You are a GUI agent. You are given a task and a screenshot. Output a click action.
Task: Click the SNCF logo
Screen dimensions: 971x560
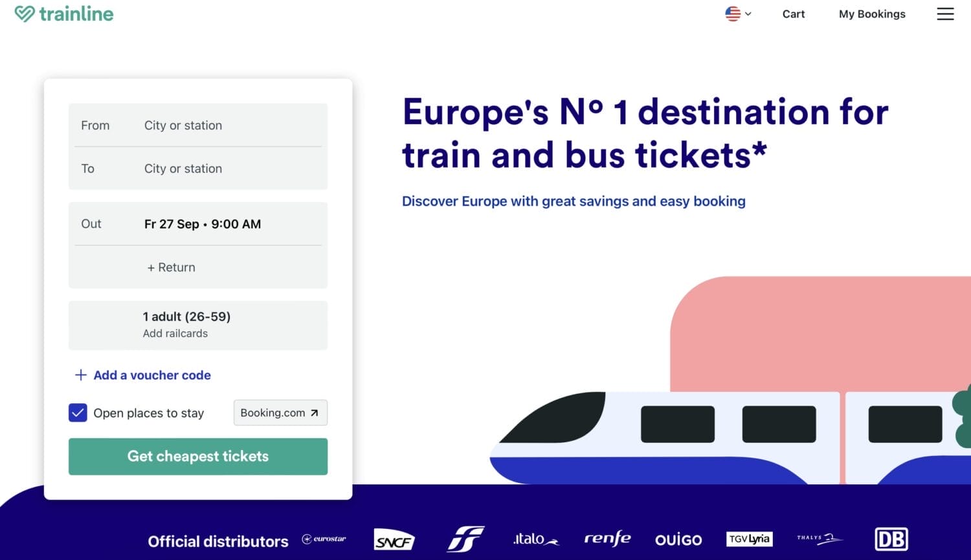[x=394, y=539]
